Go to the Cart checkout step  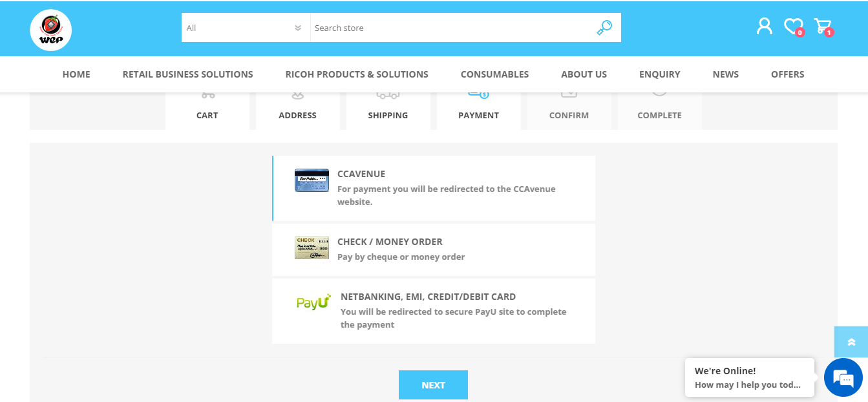(x=207, y=111)
